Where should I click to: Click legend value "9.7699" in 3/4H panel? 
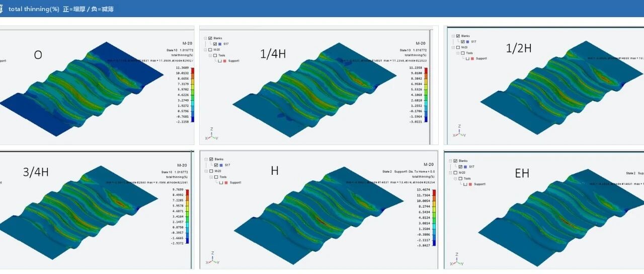(178, 190)
